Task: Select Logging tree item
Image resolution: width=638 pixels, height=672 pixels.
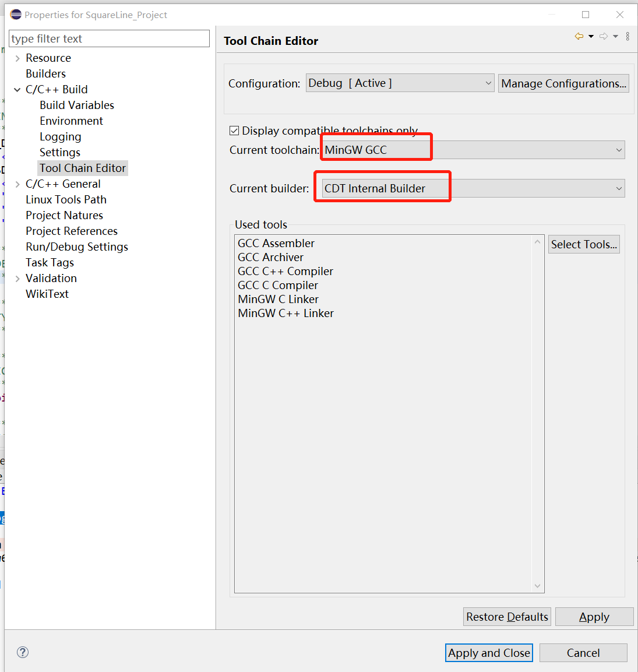Action: [x=61, y=137]
